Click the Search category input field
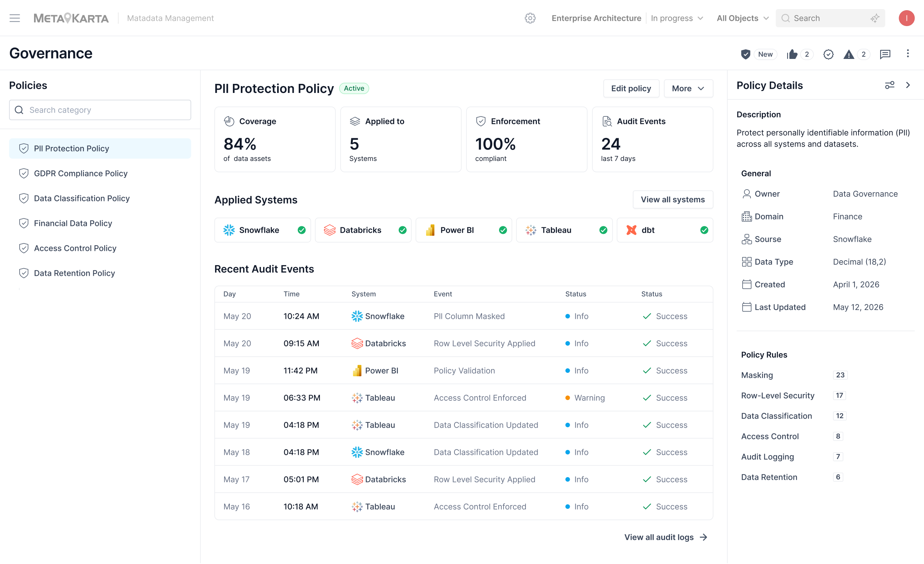The height and width of the screenshot is (564, 924). click(x=100, y=110)
